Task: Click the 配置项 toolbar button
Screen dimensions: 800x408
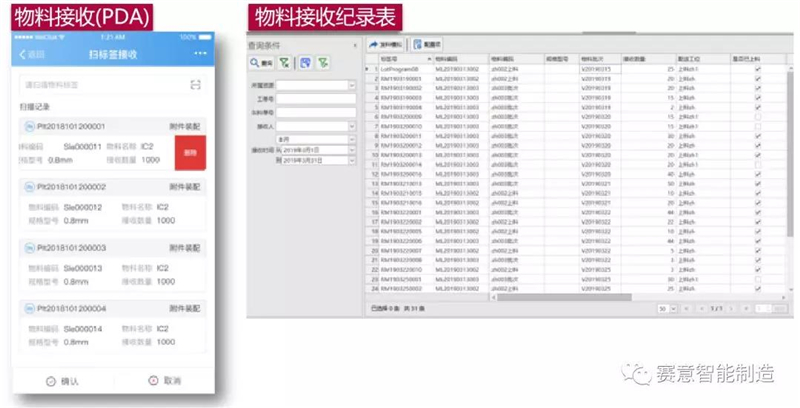Action: tap(428, 46)
